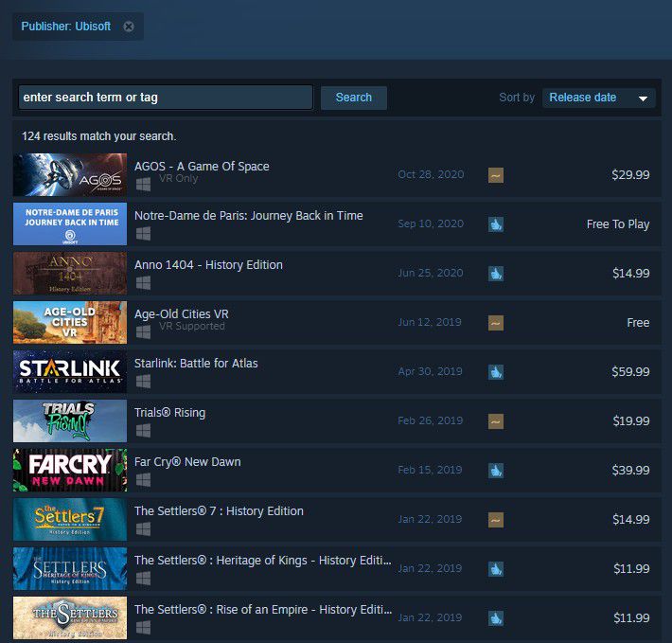Click the positive review icon for Notre-Dame de Paris

[x=495, y=224]
